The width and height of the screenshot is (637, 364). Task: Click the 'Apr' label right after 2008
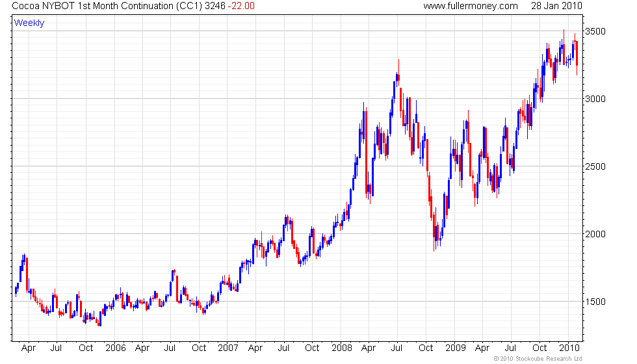369,348
